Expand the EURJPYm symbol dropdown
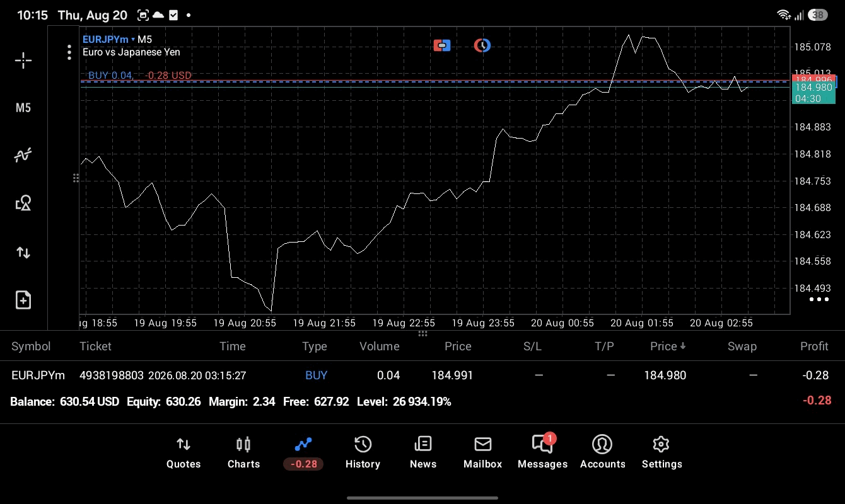The width and height of the screenshot is (845, 504). pyautogui.click(x=108, y=39)
